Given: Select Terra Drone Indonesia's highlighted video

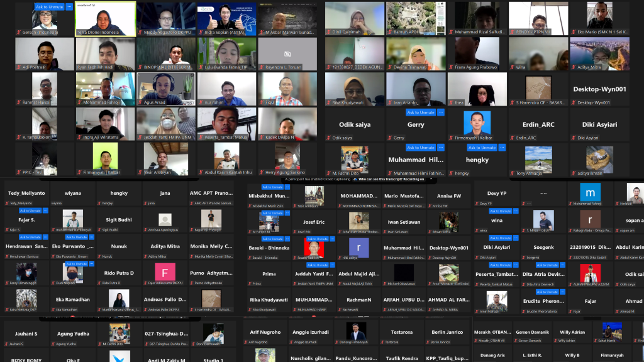Looking at the screenshot, I should [x=105, y=19].
